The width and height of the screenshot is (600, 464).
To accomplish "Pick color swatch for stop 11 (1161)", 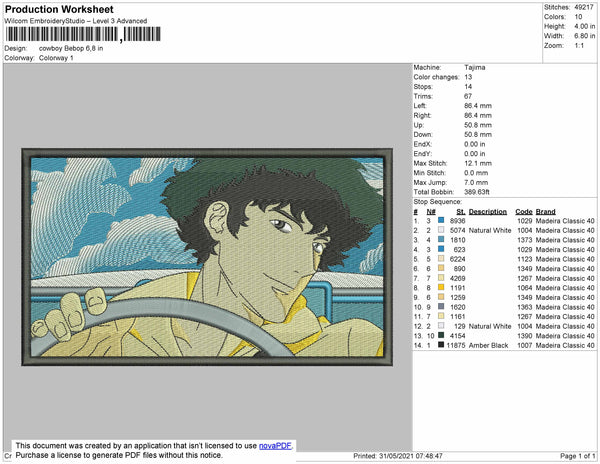I will pos(441,316).
